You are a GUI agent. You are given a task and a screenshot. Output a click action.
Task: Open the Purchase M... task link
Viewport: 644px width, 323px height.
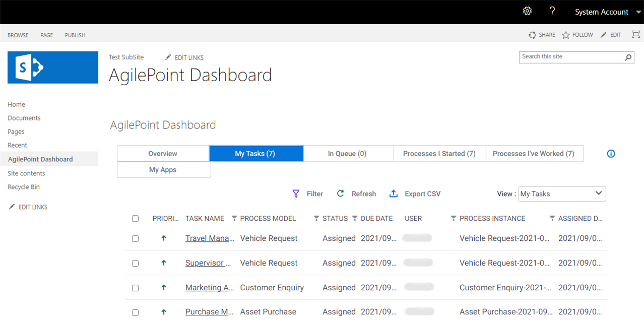(210, 312)
